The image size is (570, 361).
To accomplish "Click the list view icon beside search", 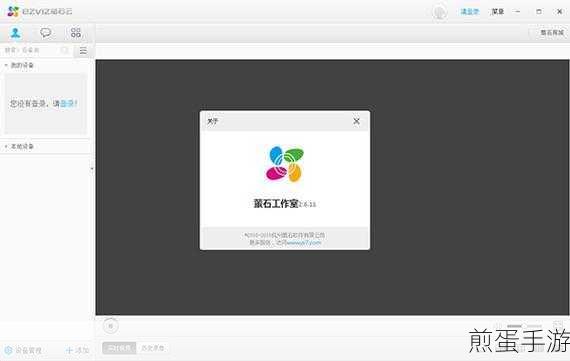I will pos(83,51).
